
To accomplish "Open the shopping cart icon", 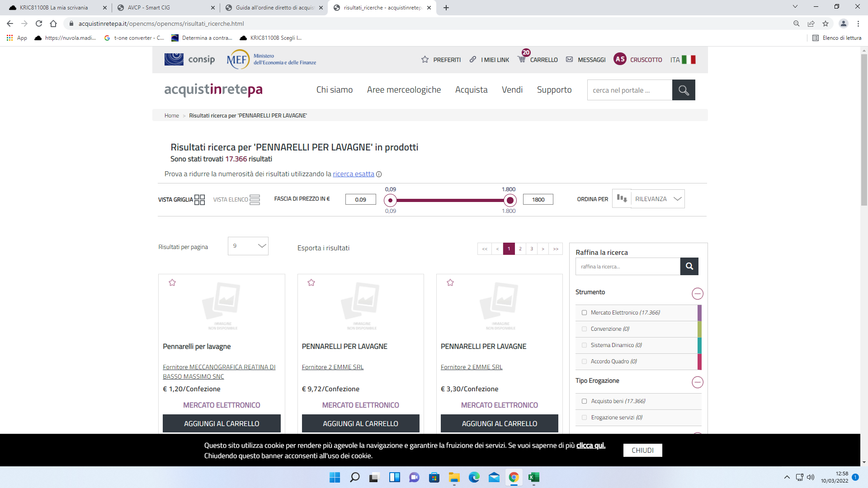I will coord(522,59).
